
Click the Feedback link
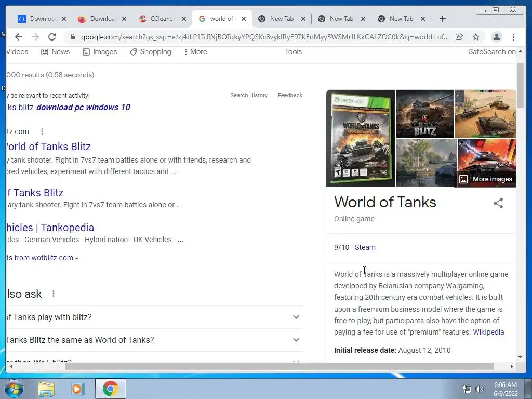point(290,96)
